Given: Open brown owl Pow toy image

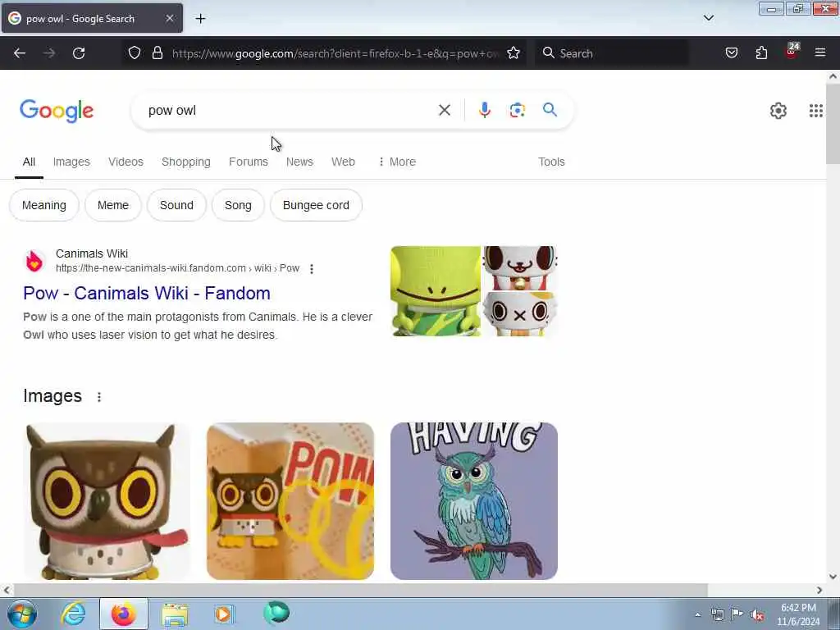Looking at the screenshot, I should click(x=107, y=501).
